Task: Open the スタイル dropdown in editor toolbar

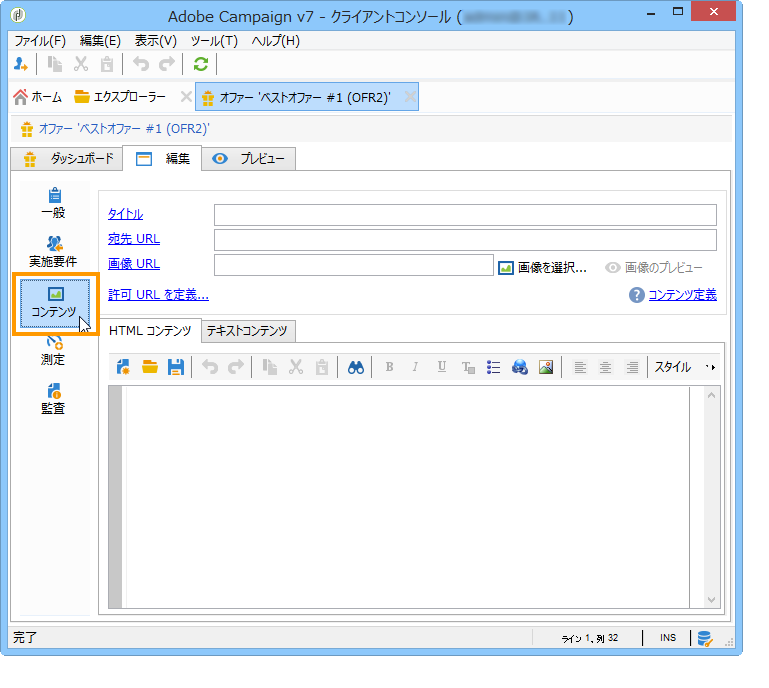Action: click(x=672, y=367)
